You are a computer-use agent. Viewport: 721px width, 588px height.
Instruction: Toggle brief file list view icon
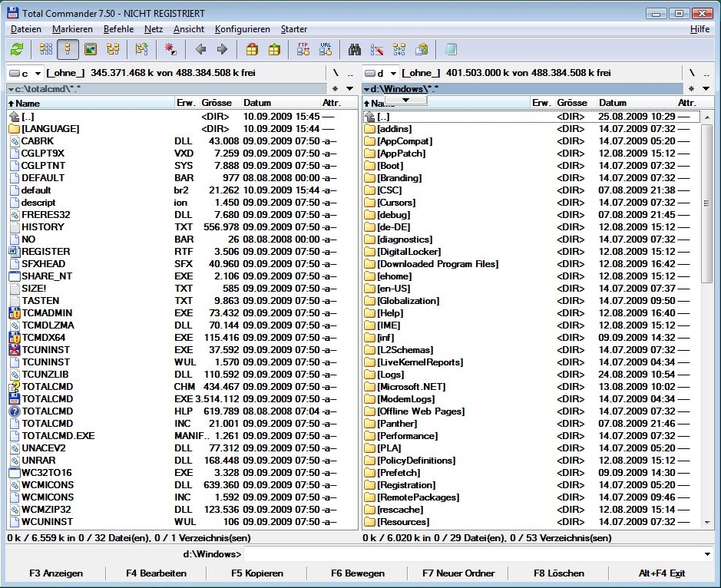tap(46, 49)
